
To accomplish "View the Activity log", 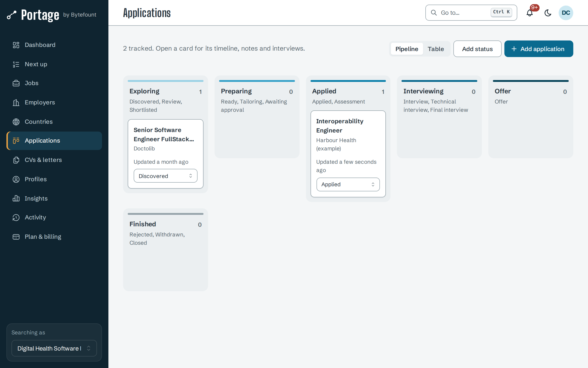I will (54, 217).
